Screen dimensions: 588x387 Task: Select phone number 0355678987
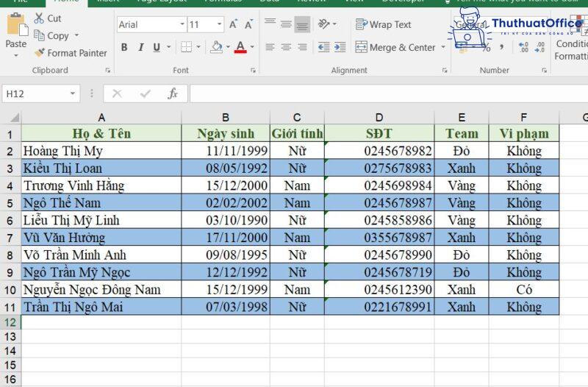pyautogui.click(x=379, y=238)
